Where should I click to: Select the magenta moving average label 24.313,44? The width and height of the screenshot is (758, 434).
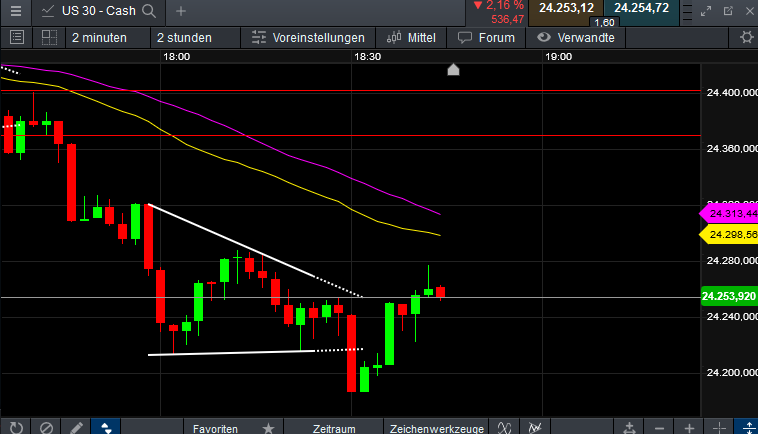point(729,213)
